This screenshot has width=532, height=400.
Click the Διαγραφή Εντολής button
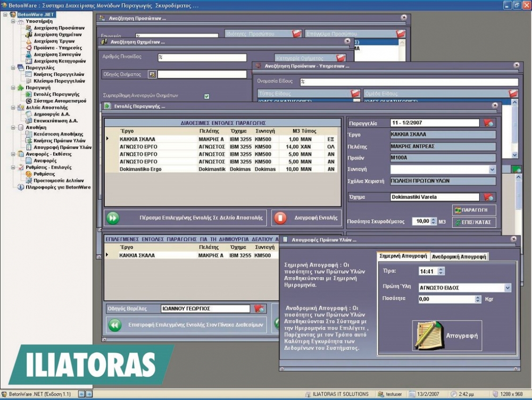point(306,218)
